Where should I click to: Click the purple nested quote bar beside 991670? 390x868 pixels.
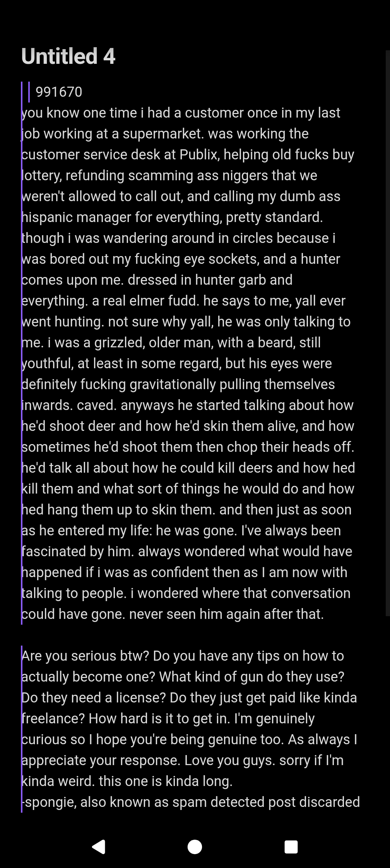tap(29, 92)
